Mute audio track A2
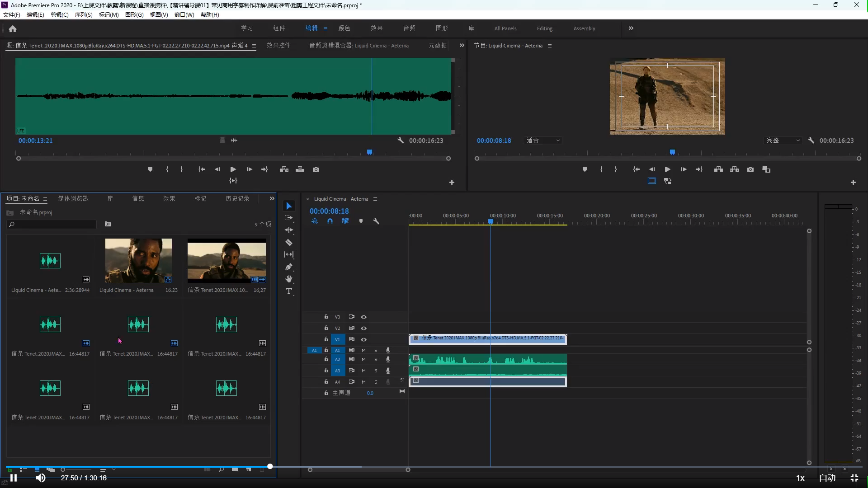This screenshot has width=868, height=488. pos(363,360)
